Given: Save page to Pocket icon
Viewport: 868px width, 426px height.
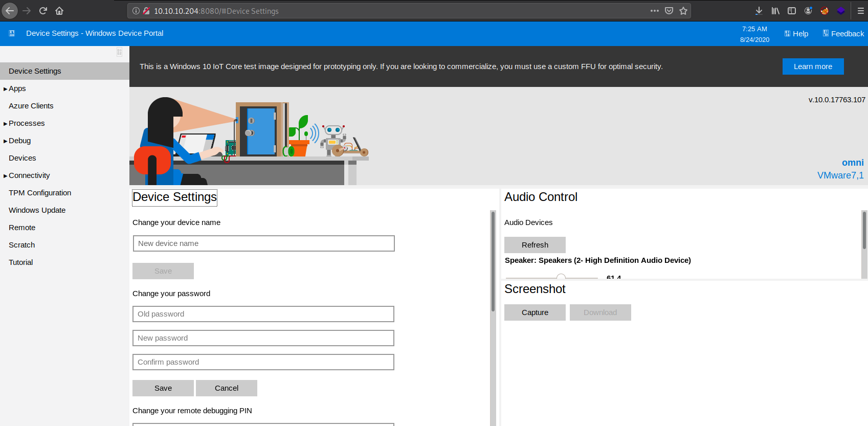Looking at the screenshot, I should (x=669, y=11).
